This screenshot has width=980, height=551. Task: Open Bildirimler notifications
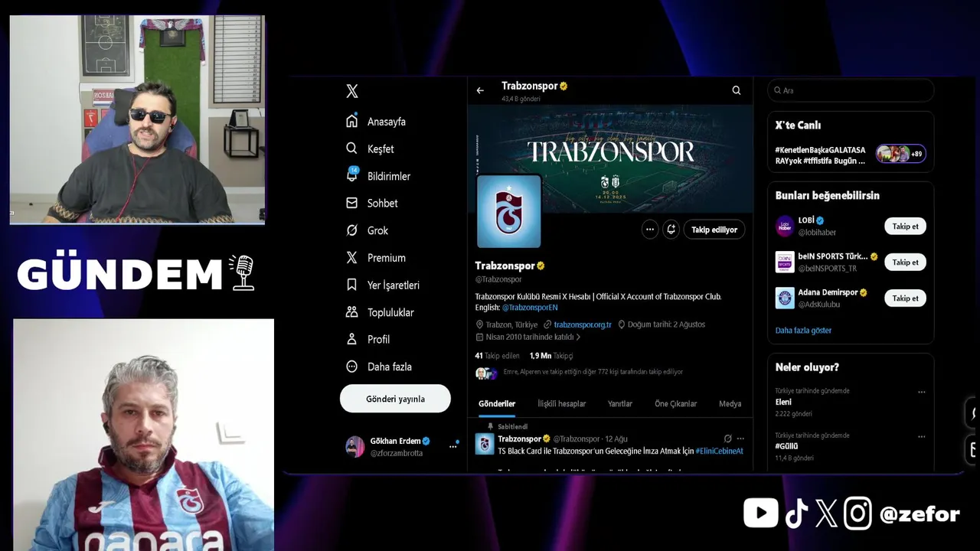(378, 176)
